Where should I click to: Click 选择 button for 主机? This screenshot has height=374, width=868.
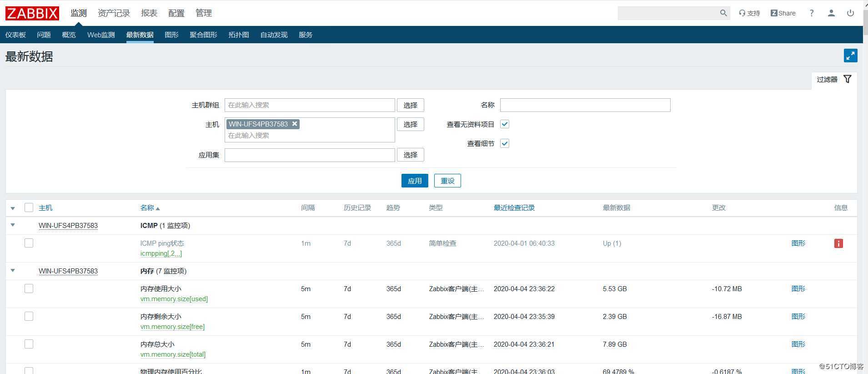[x=411, y=124]
